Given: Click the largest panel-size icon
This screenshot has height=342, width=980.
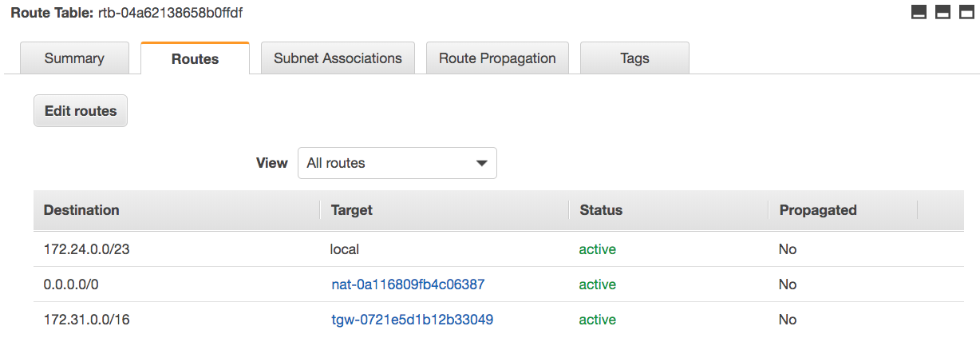Looking at the screenshot, I should 966,12.
